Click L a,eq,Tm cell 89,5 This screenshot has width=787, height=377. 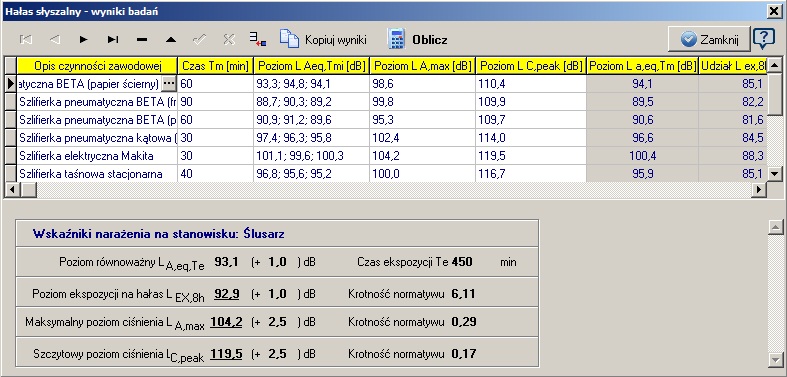pos(642,102)
